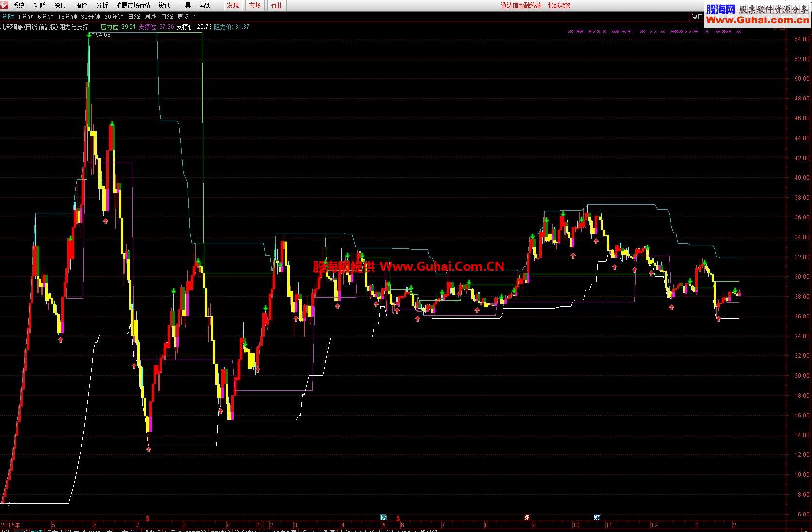This screenshot has width=812, height=532.
Task: Switch to the 1分钟 period
Action: 26,17
